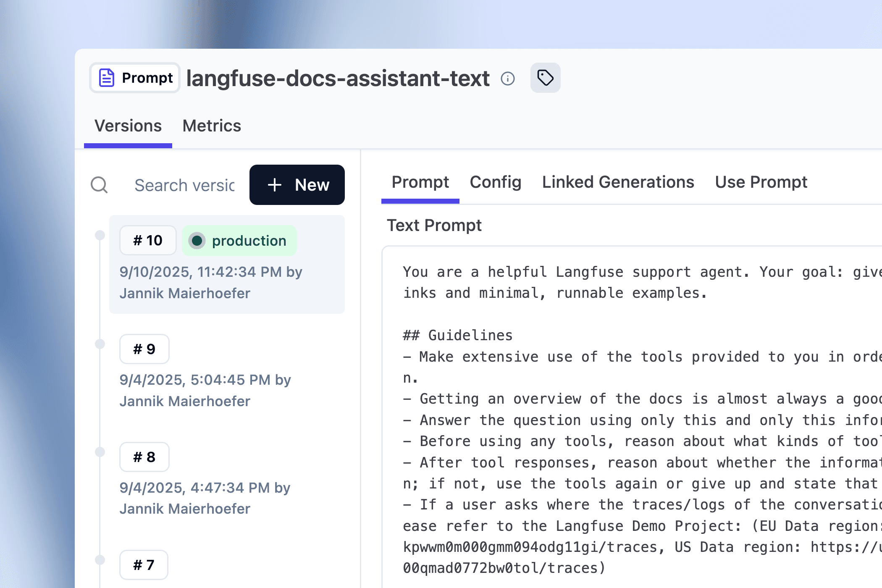This screenshot has width=882, height=588.
Task: Toggle the production label on version #10
Action: (x=239, y=241)
